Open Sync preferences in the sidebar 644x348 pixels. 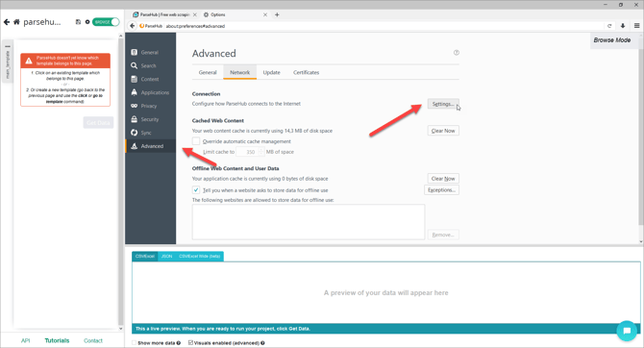point(150,133)
